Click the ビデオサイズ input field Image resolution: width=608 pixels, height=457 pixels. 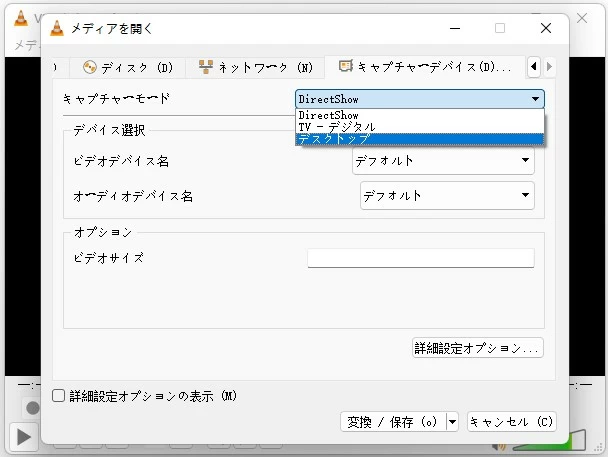420,258
